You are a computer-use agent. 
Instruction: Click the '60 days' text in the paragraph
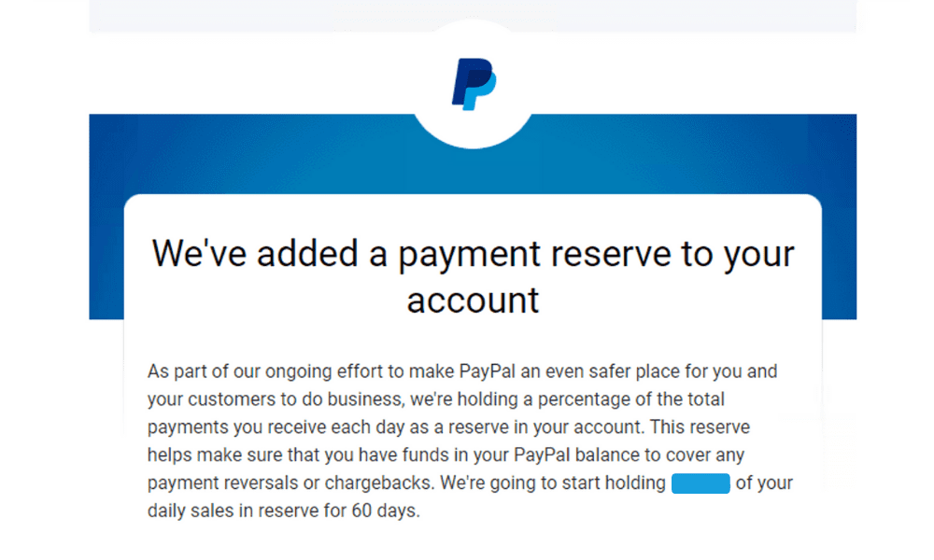385,511
